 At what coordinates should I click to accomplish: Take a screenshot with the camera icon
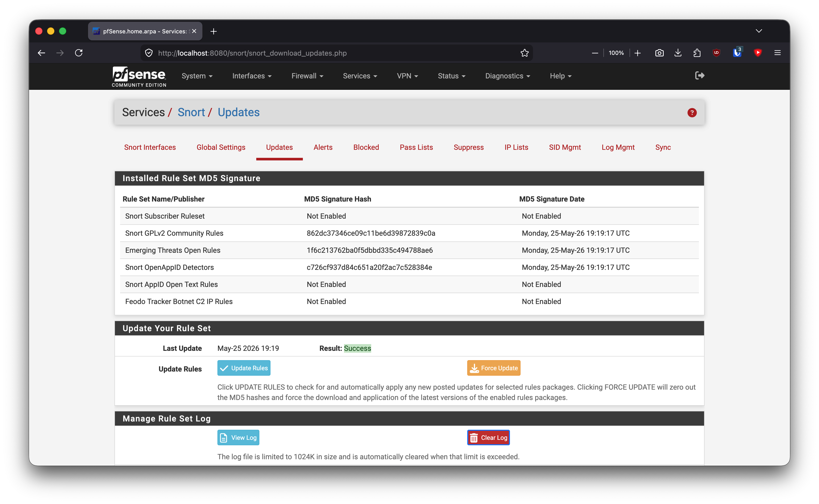tap(659, 53)
